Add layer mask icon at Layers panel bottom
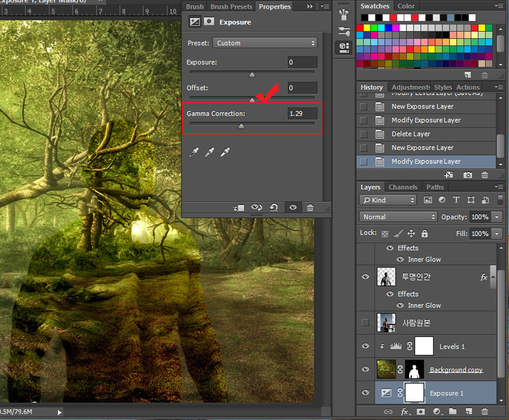The height and width of the screenshot is (420, 509). 420,412
